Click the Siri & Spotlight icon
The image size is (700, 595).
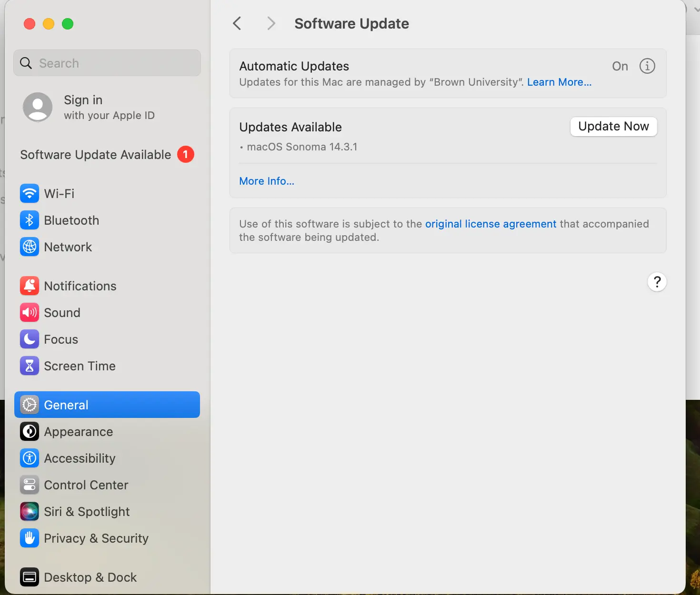[x=30, y=511]
